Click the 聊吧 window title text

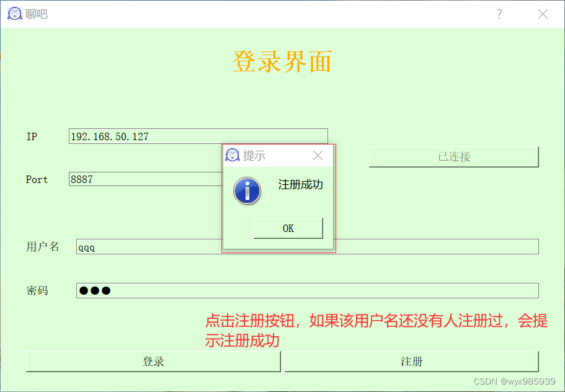(37, 14)
